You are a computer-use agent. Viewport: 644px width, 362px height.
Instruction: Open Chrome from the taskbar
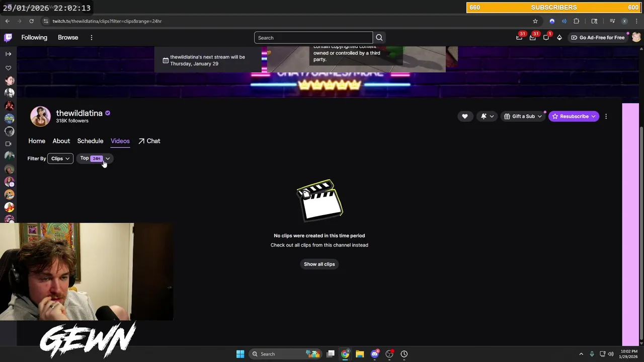[345, 354]
